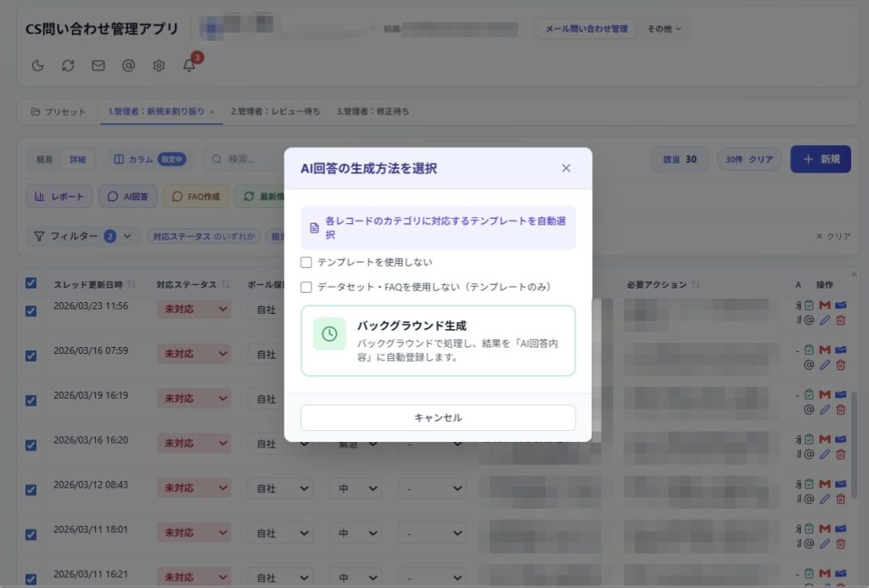
Task: Expand the フィルター dropdown chevron
Action: (127, 236)
